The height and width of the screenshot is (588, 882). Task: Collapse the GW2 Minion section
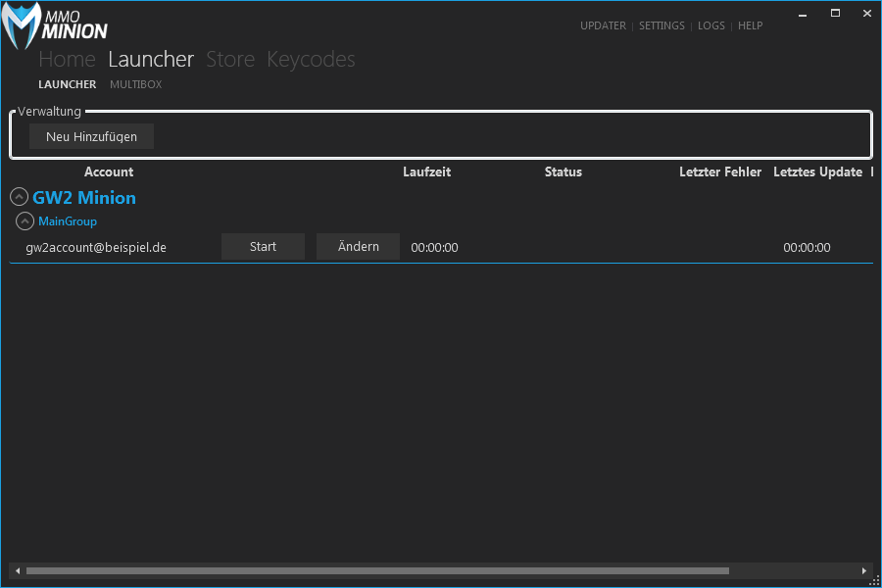click(20, 198)
